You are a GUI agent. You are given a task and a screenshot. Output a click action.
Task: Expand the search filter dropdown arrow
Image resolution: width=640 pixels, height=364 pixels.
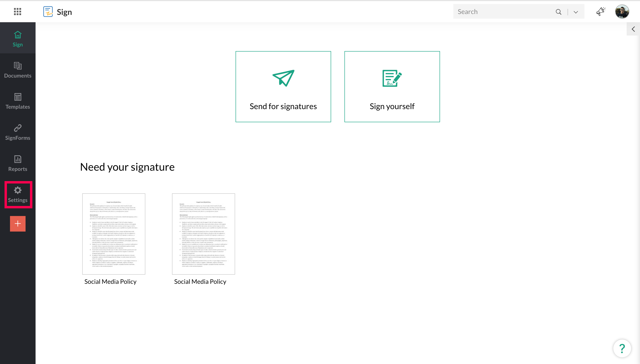click(576, 12)
